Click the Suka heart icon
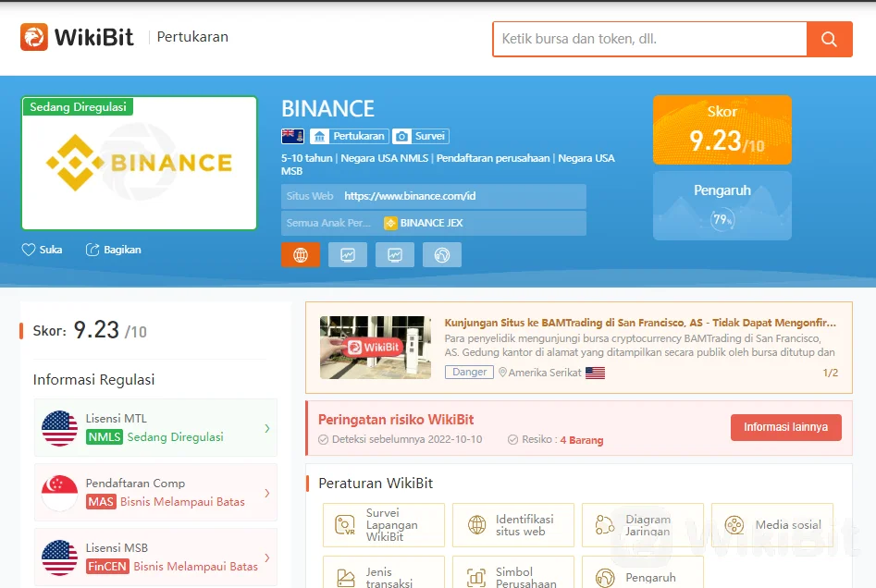Viewport: 876px width, 588px height. 29,250
